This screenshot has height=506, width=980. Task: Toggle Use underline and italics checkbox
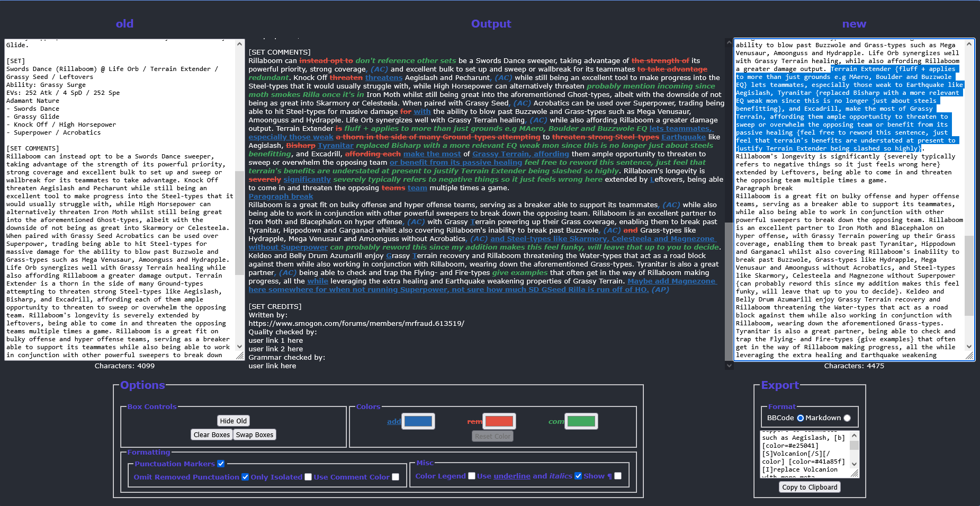578,476
